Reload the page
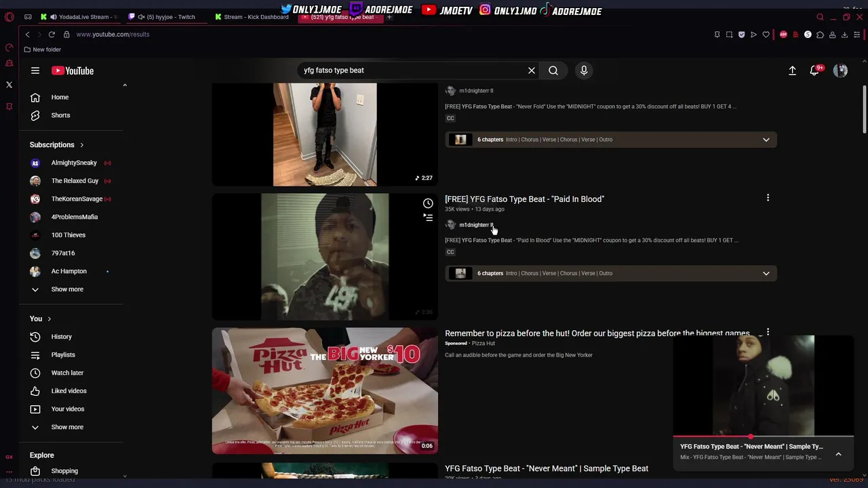 tap(53, 34)
